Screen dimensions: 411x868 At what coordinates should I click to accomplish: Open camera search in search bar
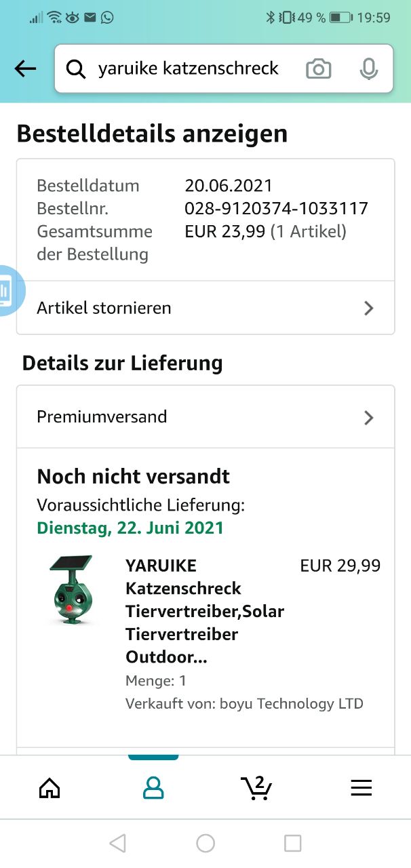(x=318, y=68)
